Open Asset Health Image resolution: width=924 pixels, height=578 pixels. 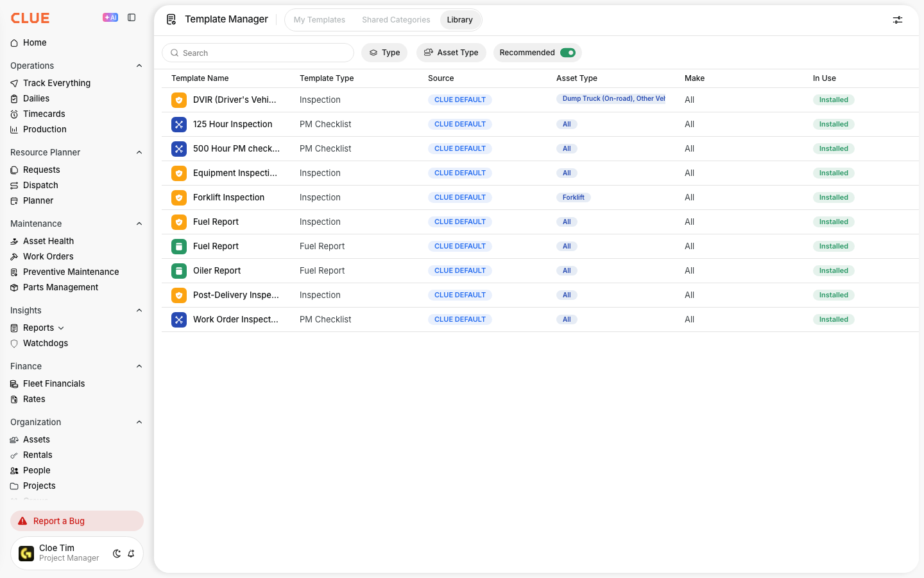[48, 241]
